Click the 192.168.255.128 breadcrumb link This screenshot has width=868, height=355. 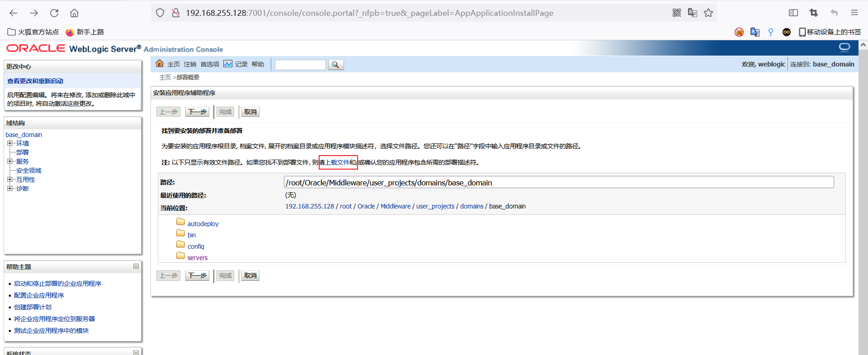(310, 206)
